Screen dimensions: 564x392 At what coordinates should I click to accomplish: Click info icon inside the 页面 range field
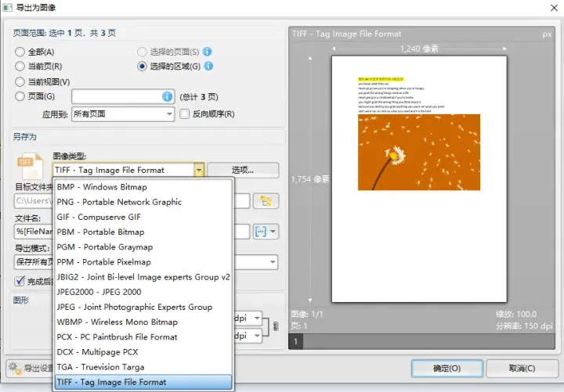click(168, 97)
